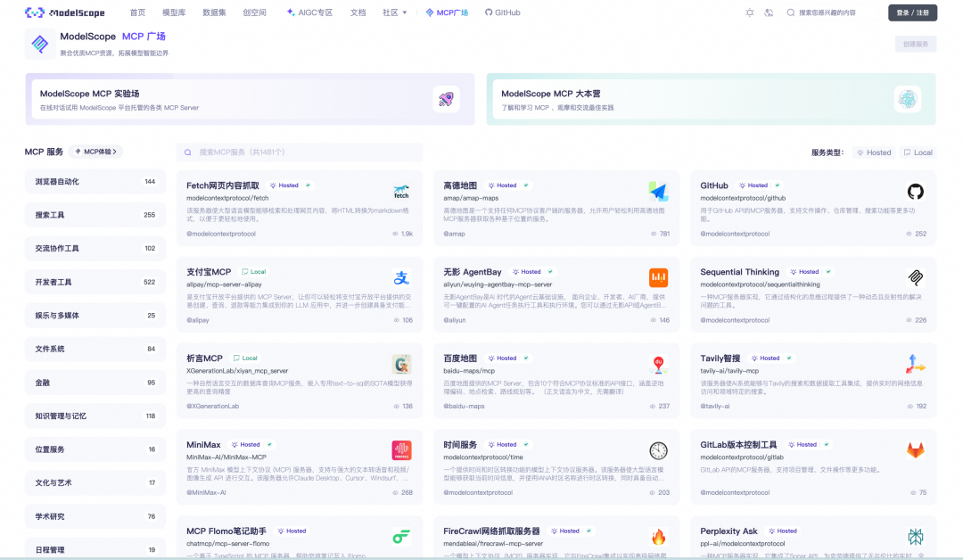Click the GitLab fox logo
The image size is (963, 560).
[915, 450]
